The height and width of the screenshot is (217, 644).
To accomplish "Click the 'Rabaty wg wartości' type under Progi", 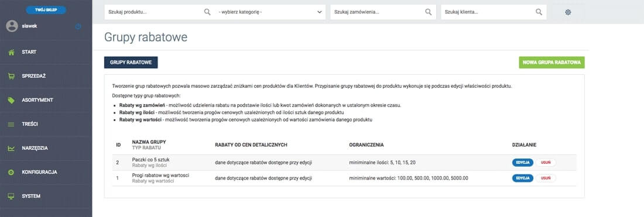I will [x=153, y=181].
